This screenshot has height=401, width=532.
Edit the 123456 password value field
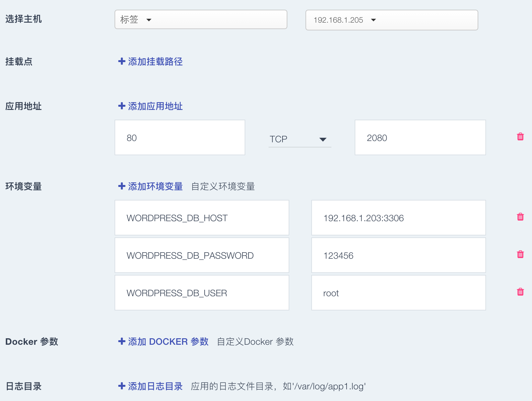pos(398,255)
